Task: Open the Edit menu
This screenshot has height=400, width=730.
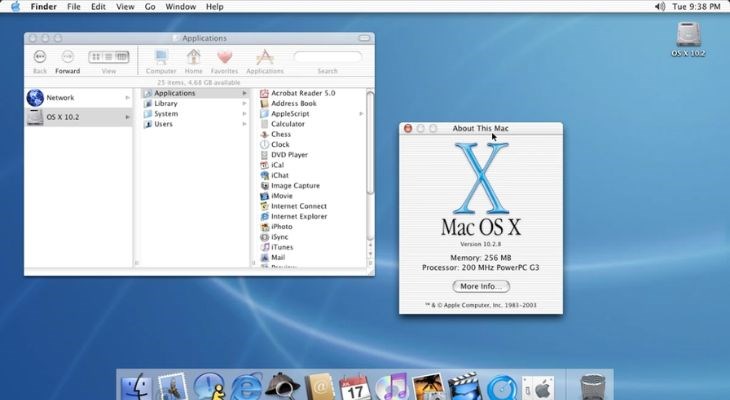Action: tap(98, 7)
